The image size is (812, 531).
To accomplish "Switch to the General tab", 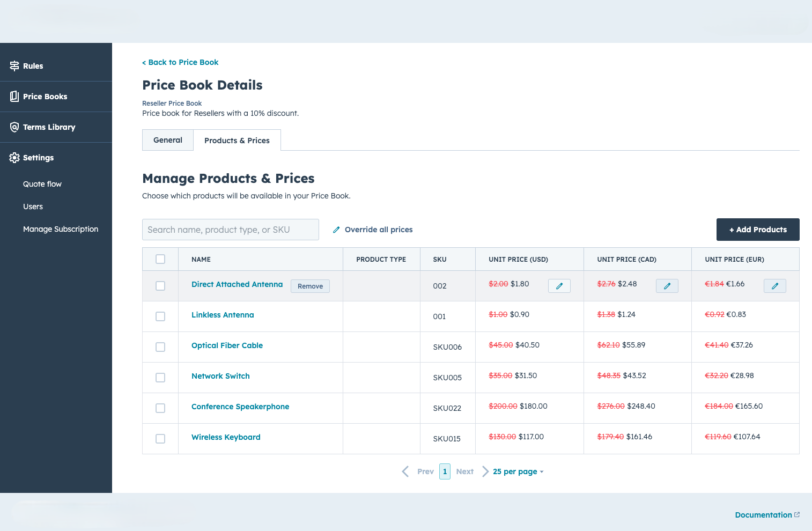I will [167, 139].
